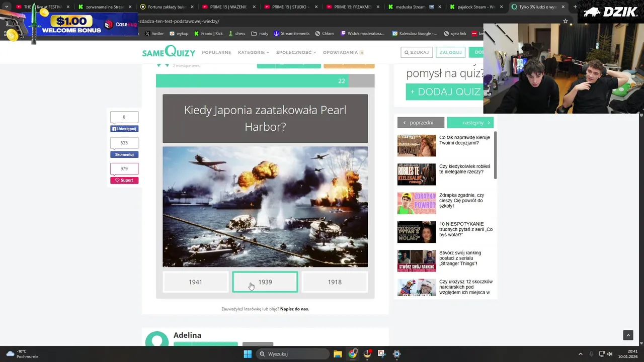Viewport: 644px width, 362px height.
Task: Go to the następny quiz
Action: (470, 123)
